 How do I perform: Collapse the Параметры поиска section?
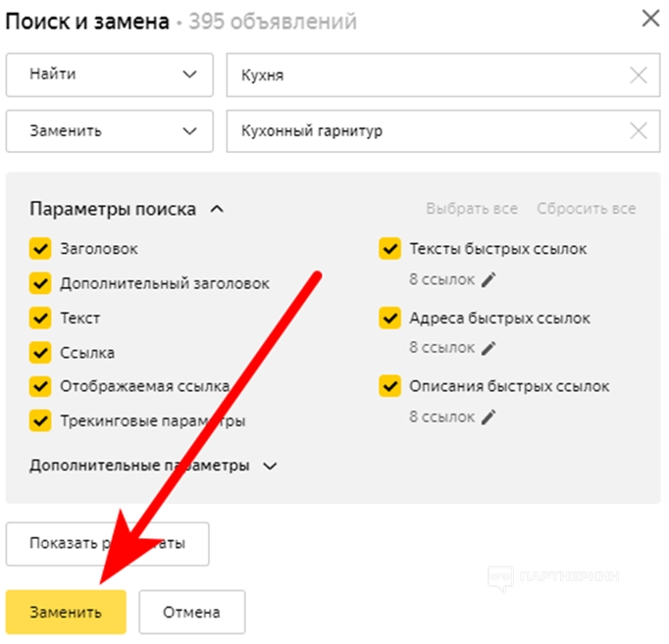click(218, 209)
